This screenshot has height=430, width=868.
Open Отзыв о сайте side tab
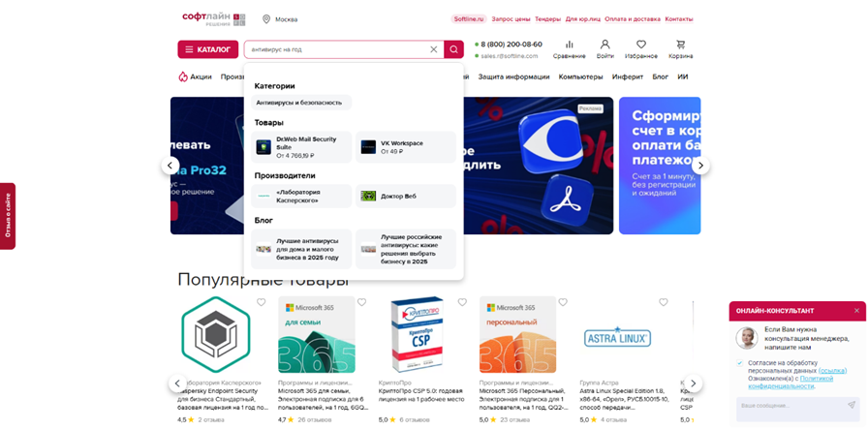pos(8,216)
